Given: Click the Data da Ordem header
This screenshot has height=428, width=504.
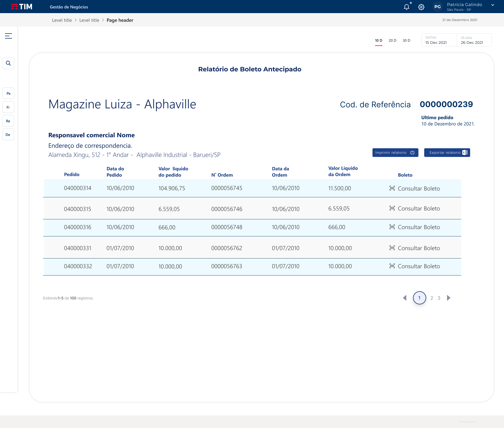Looking at the screenshot, I should tap(280, 172).
